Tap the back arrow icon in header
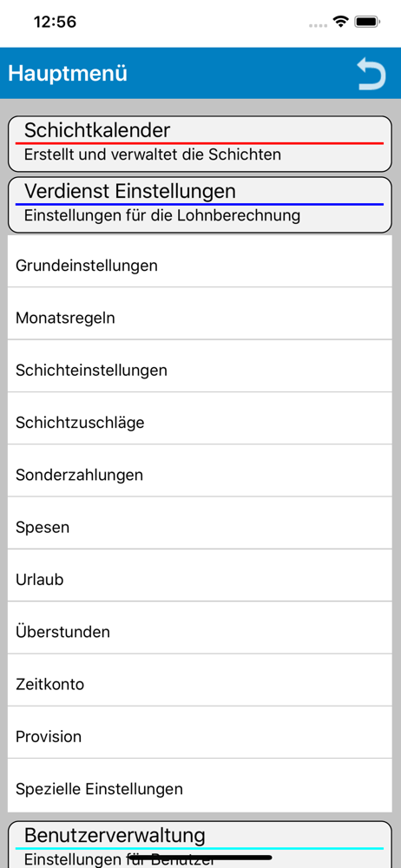The width and height of the screenshot is (401, 868). pyautogui.click(x=371, y=74)
